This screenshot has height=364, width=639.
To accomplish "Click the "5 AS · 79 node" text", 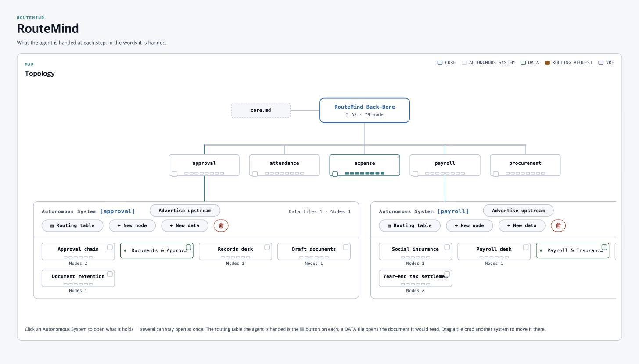I will (365, 115).
